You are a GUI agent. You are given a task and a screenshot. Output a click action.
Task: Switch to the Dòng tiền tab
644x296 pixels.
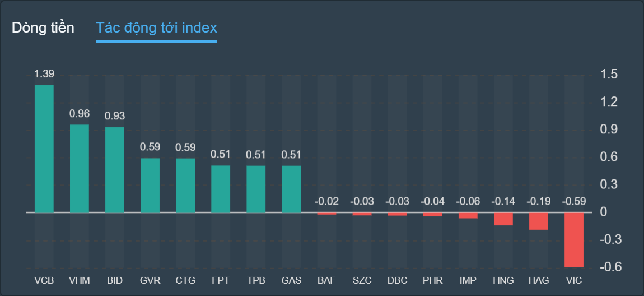pos(43,28)
